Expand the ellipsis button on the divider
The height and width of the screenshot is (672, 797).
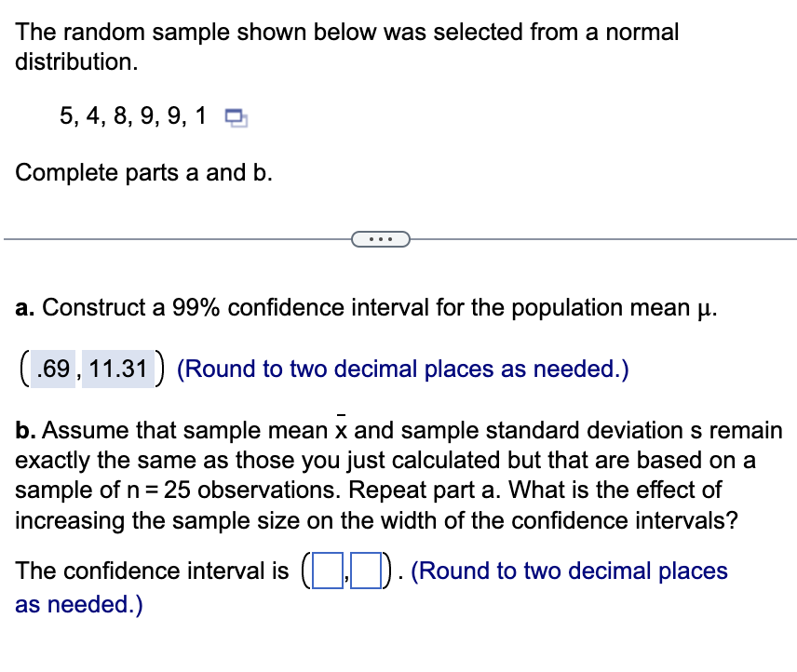point(381,239)
